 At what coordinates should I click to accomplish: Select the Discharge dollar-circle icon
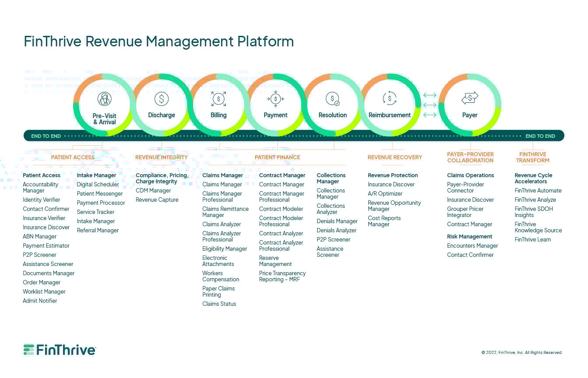tap(161, 98)
